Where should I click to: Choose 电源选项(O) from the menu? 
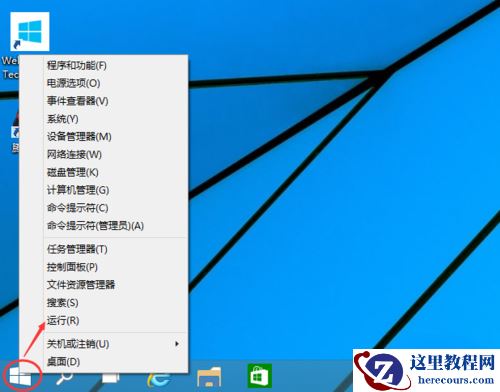[104, 83]
